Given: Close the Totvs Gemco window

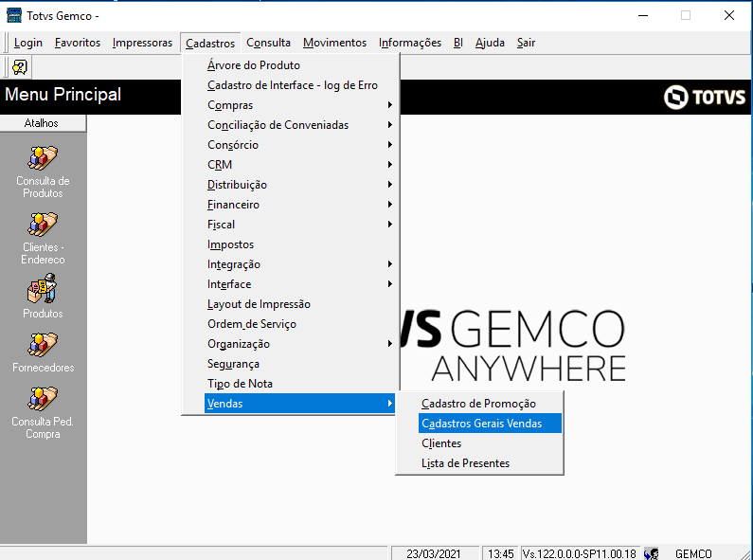Looking at the screenshot, I should (729, 15).
